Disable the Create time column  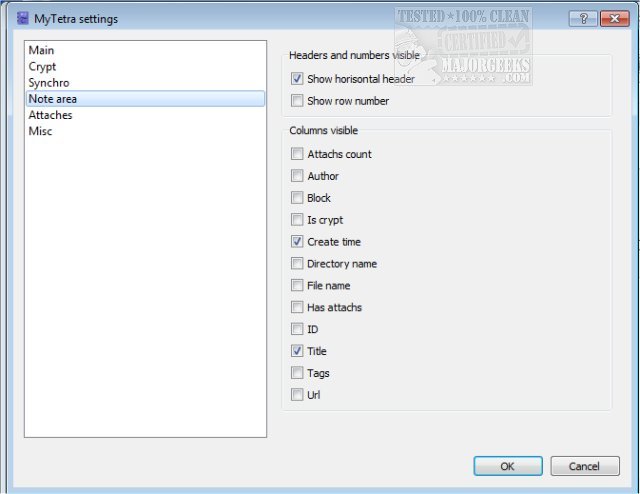coord(297,241)
